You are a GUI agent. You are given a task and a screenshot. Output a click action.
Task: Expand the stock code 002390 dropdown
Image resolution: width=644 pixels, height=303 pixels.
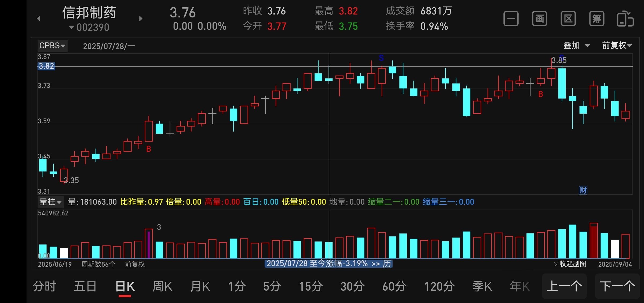click(x=89, y=27)
